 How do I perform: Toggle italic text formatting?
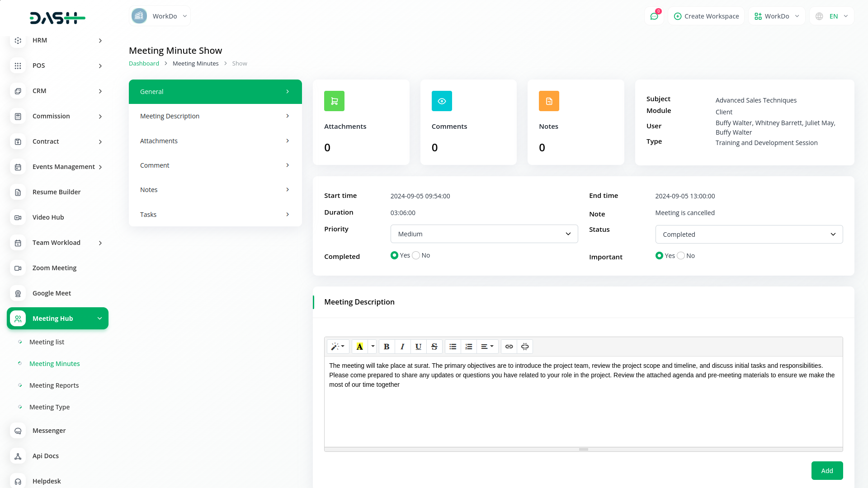point(402,347)
